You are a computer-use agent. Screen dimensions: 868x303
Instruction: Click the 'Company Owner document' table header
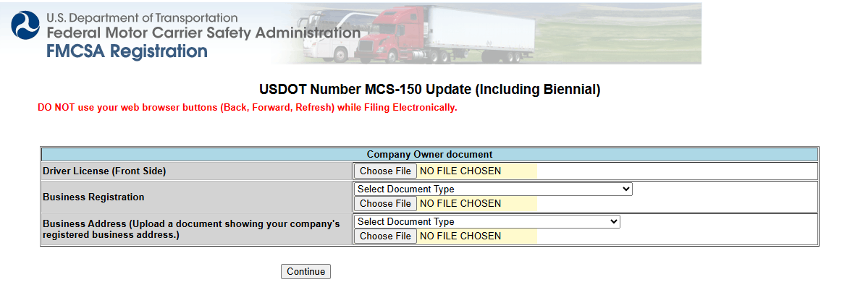coord(429,155)
